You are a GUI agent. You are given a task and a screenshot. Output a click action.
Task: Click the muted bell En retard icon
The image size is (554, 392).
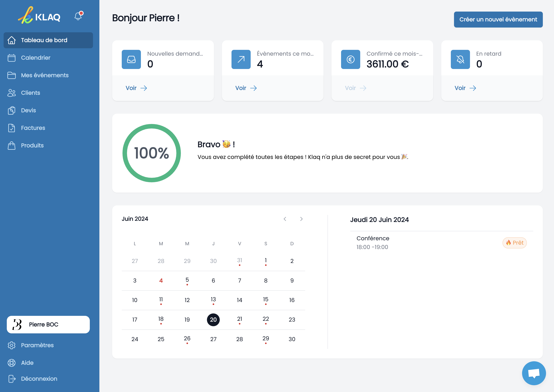pyautogui.click(x=460, y=59)
